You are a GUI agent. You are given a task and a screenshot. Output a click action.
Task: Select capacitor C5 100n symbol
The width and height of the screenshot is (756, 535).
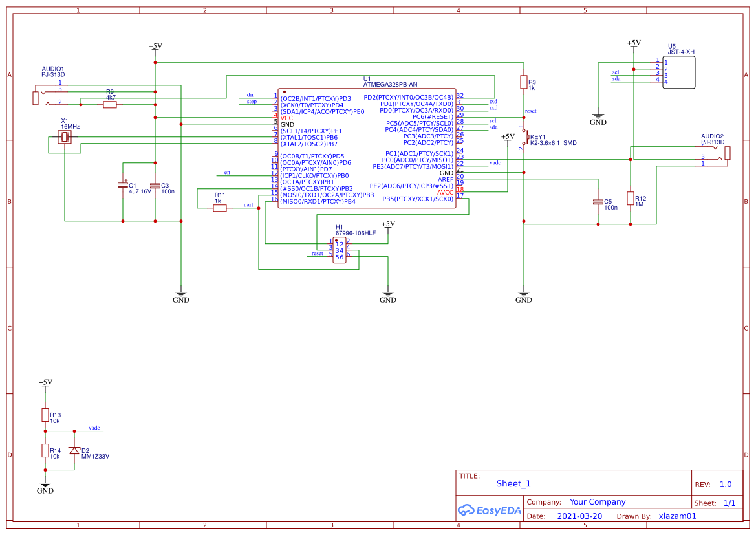pyautogui.click(x=598, y=202)
